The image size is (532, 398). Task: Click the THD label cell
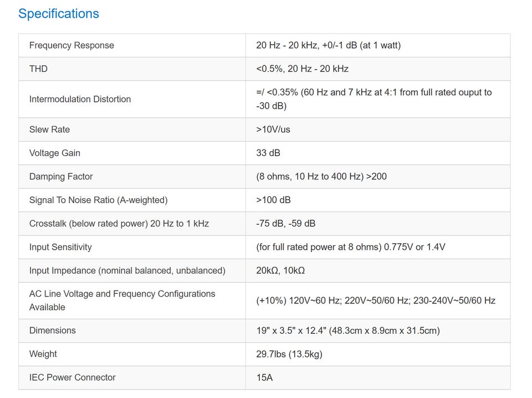38,69
